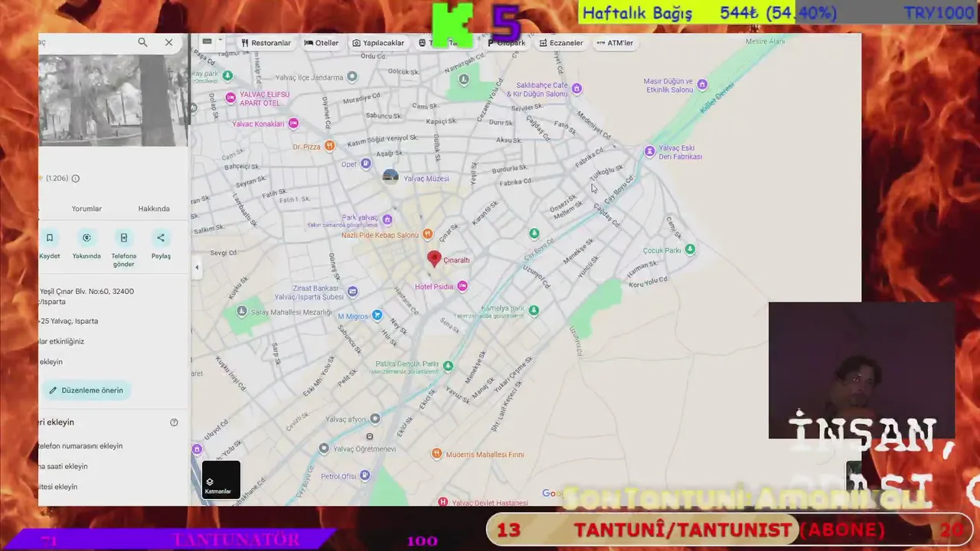The image size is (980, 551).
Task: Click Haftalık Bağış donation progress bar
Action: pyautogui.click(x=779, y=13)
